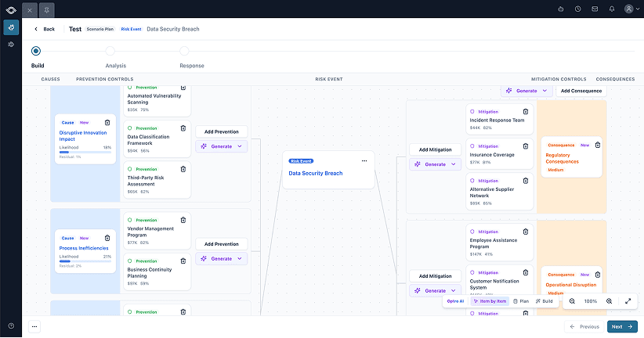Screen dimensions: 644x338
Task: Switch to Build mode in floating toolbar
Action: pos(545,301)
